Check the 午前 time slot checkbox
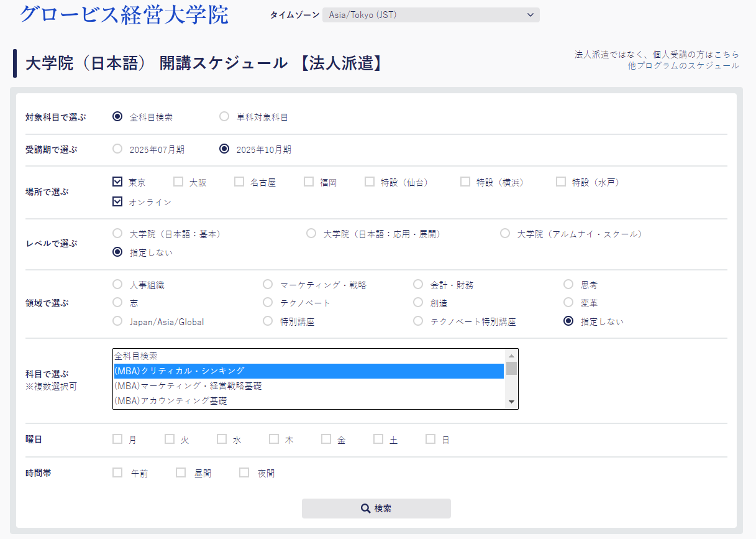Viewport: 756px width, 539px height. 117,472
